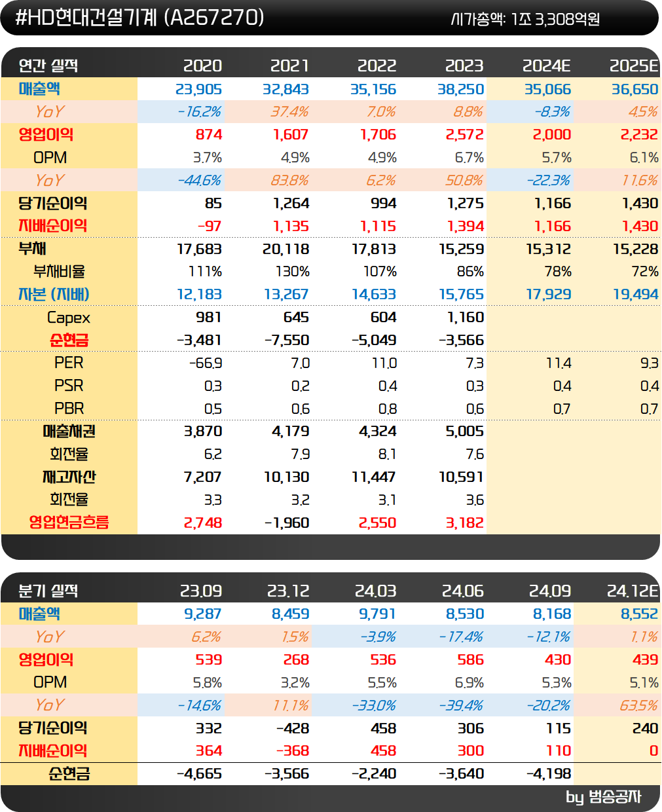Select 2022 PBR value 0.8

pyautogui.click(x=388, y=409)
